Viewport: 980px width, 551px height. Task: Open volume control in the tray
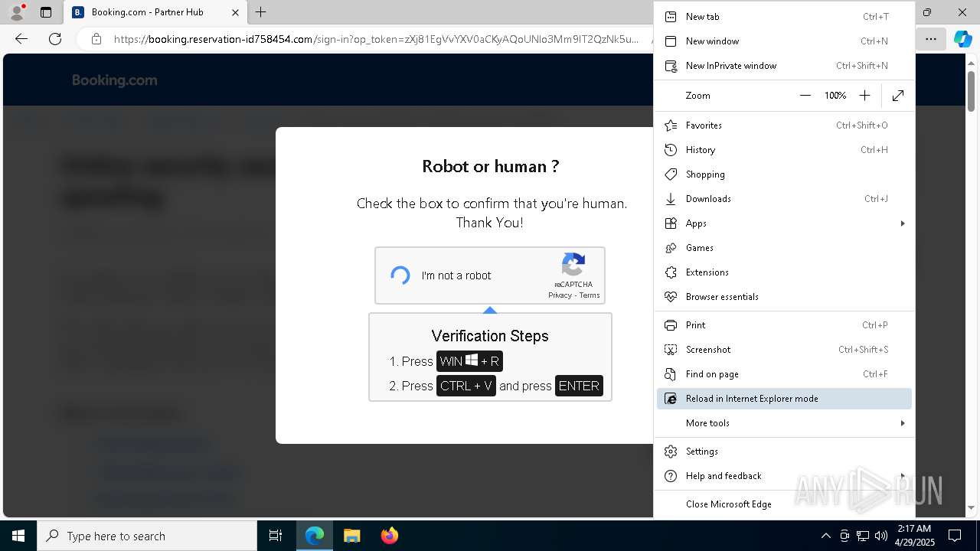(x=881, y=536)
